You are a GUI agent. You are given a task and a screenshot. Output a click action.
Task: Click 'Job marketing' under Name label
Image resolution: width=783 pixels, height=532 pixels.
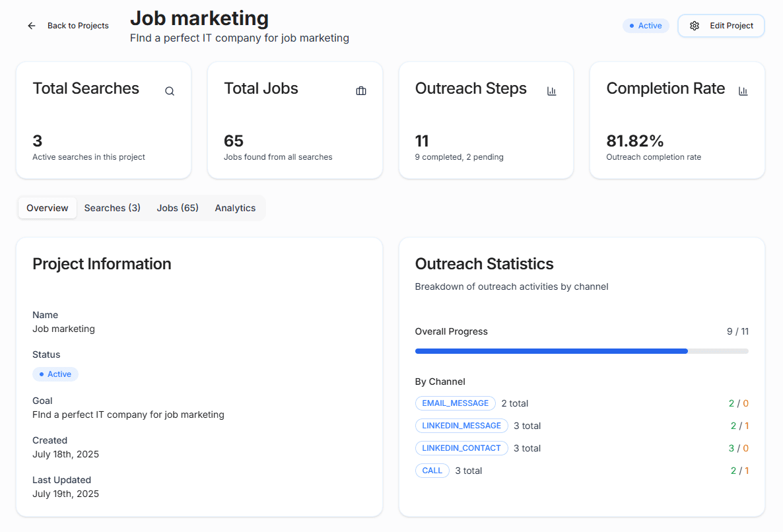(63, 329)
